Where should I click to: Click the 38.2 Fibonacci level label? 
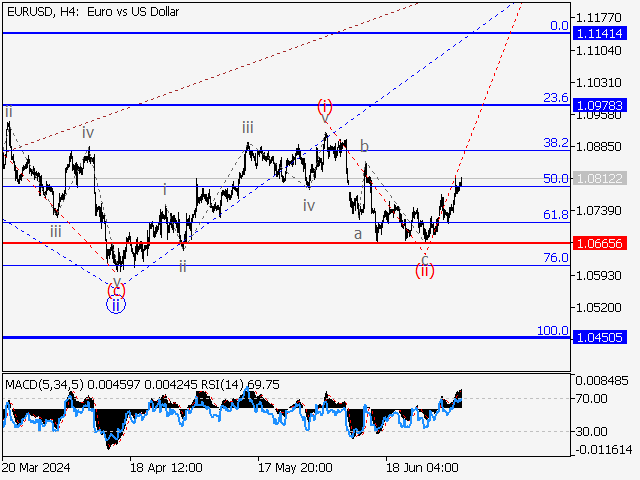556,144
